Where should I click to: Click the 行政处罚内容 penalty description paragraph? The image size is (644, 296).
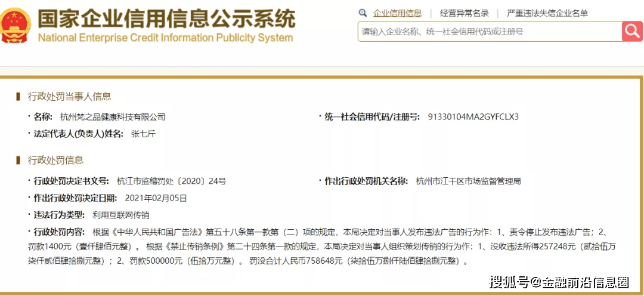coord(322,246)
